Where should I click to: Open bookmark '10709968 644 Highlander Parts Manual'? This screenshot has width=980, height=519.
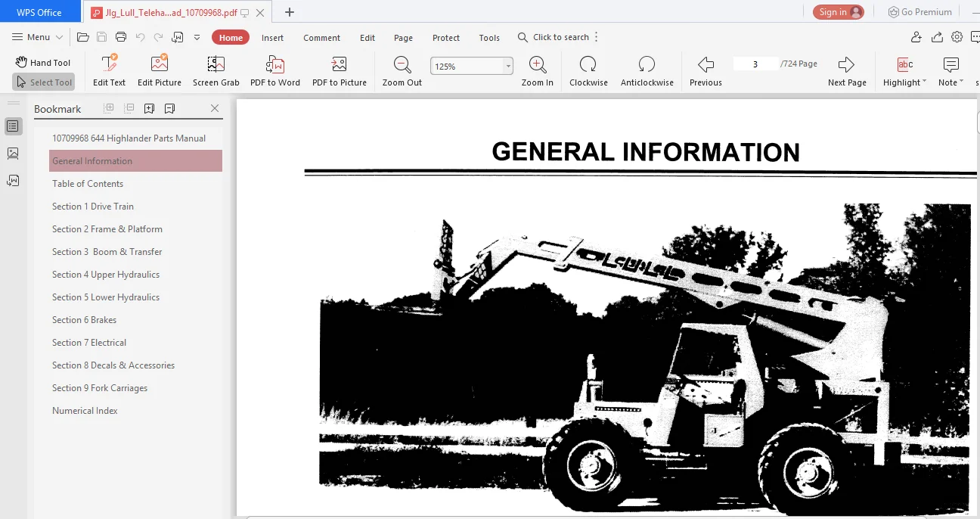[x=129, y=138]
